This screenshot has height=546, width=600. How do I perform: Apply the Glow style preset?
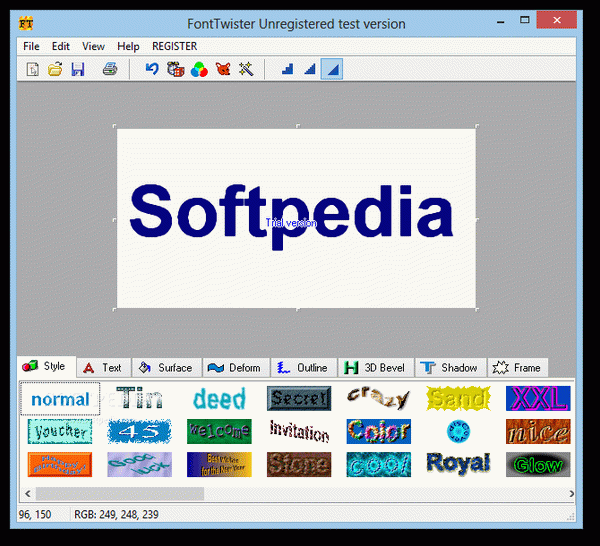(x=538, y=464)
